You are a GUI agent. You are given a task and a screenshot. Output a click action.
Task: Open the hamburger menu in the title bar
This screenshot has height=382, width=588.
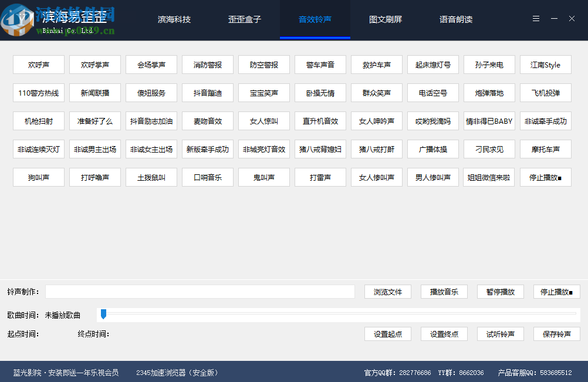pyautogui.click(x=535, y=18)
